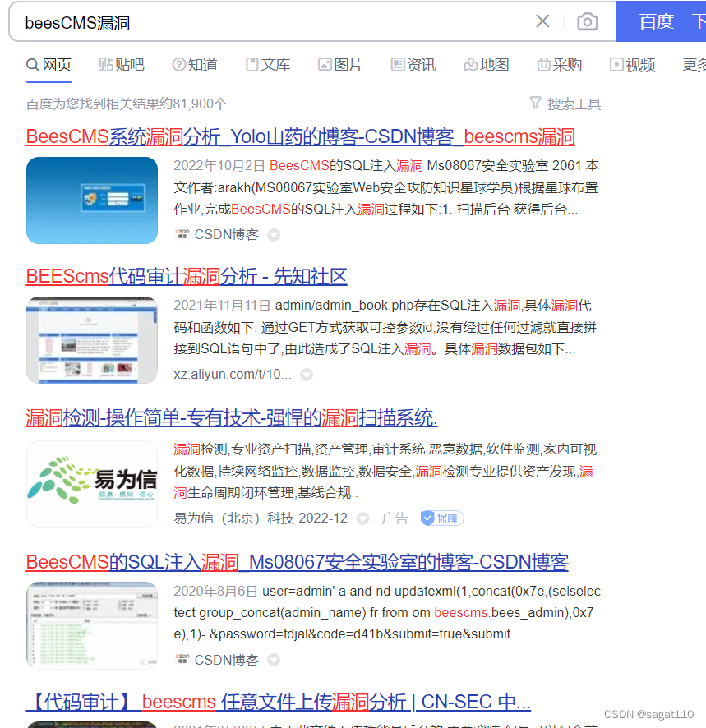This screenshot has height=728, width=706.
Task: Switch to the 采购 tab
Action: click(559, 65)
